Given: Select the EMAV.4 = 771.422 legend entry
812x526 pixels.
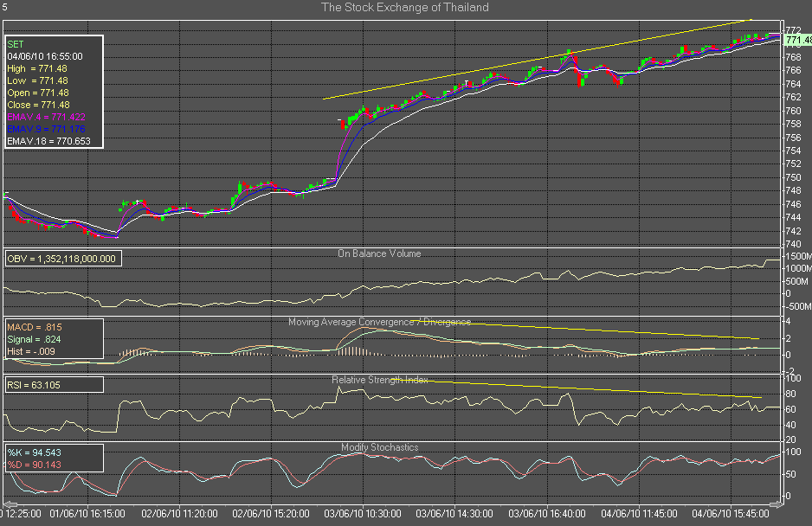Looking at the screenshot, I should (x=46, y=117).
